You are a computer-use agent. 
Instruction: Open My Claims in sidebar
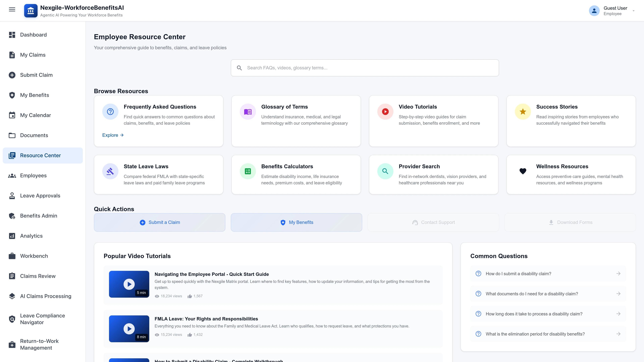click(33, 55)
